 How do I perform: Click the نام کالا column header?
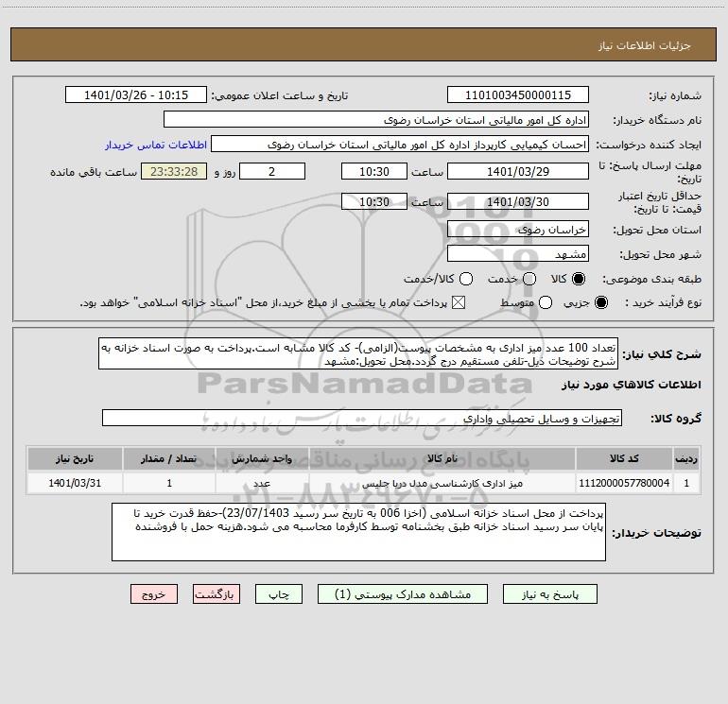(442, 458)
